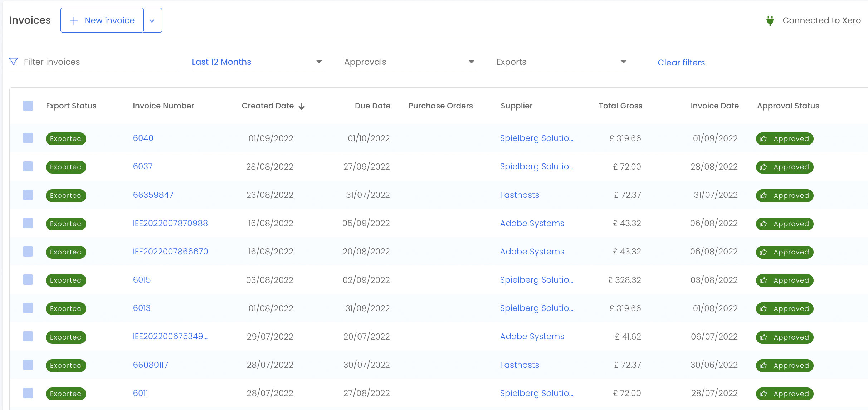Image resolution: width=868 pixels, height=410 pixels.
Task: Sort by Supplier column header
Action: (517, 106)
